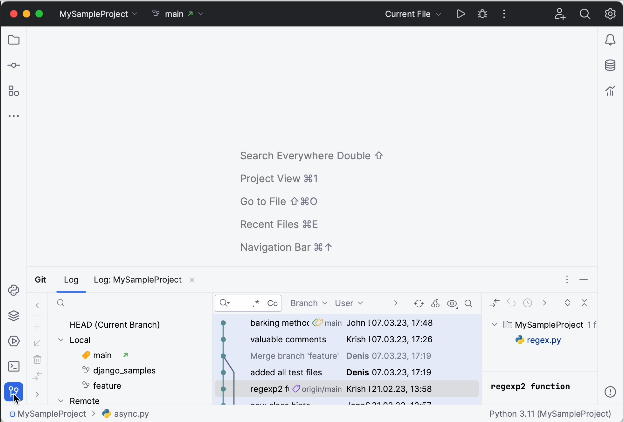Screen dimensions: 624x422
Task: Toggle match case Cc in log filter
Action: point(272,303)
